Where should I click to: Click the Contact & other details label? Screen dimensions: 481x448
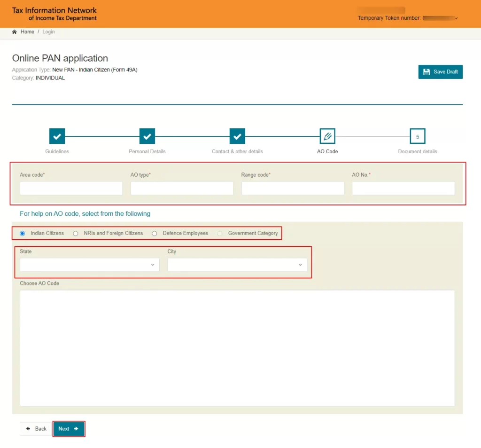coord(237,152)
